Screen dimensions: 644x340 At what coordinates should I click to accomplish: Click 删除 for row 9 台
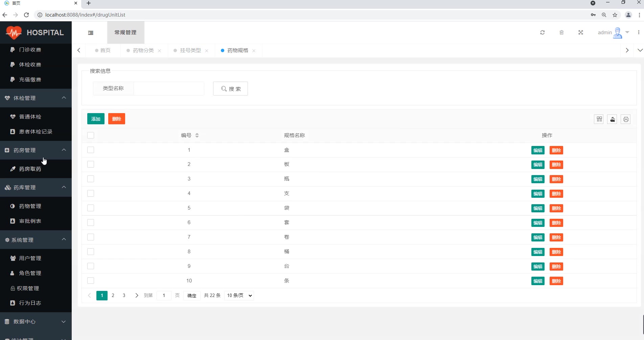[556, 267]
